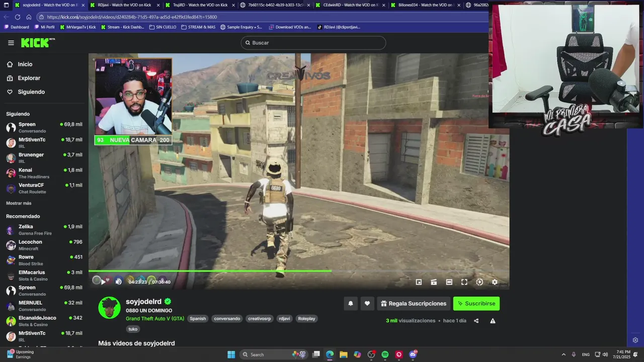Enable picture-in-picture mini player
Viewport: 644px width, 362px height.
point(419,282)
